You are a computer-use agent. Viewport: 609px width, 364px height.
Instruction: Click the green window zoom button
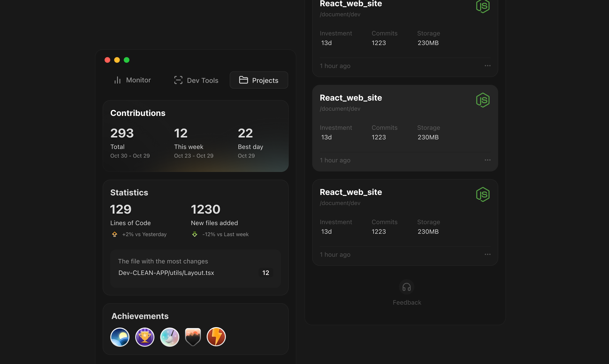pos(126,60)
